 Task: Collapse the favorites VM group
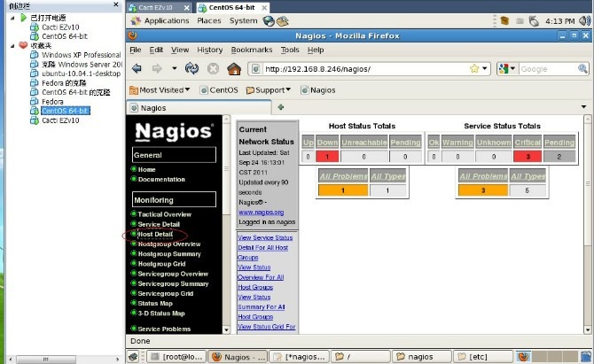click(12, 46)
